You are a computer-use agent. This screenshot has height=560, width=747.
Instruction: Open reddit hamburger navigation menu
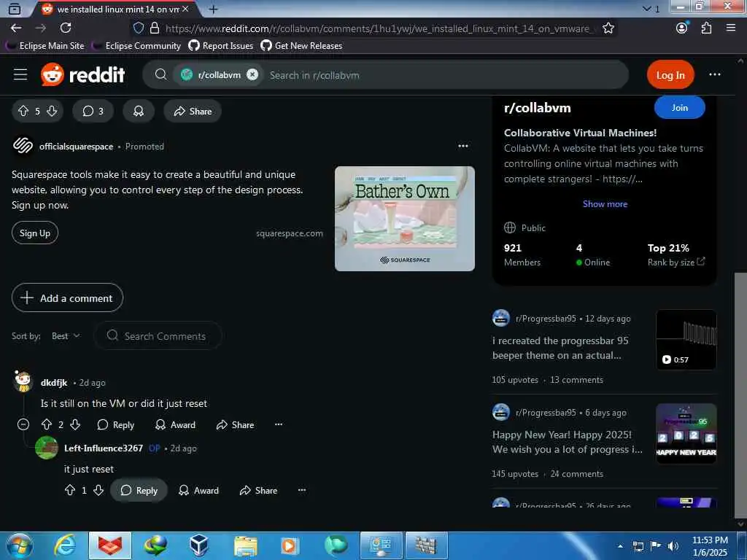pos(20,75)
